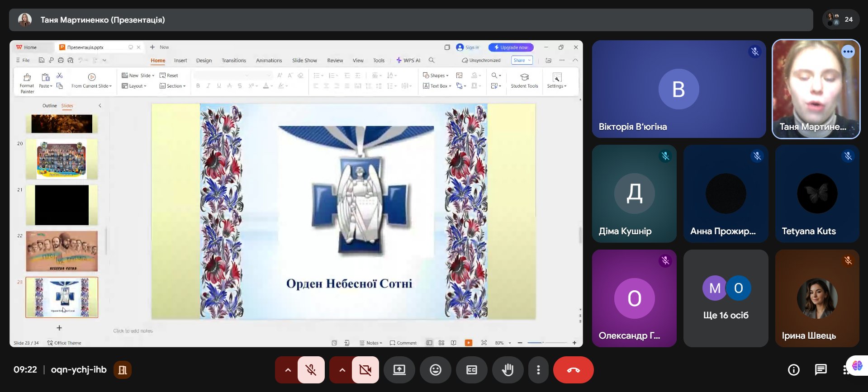Image resolution: width=868 pixels, height=392 pixels.
Task: Leave the call with red hang-up button
Action: pyautogui.click(x=573, y=370)
